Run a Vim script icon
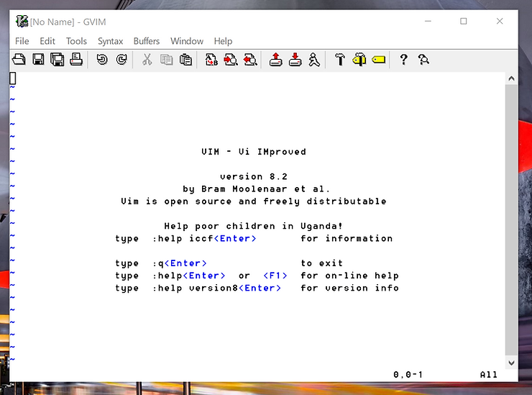532x395 pixels. pos(314,60)
